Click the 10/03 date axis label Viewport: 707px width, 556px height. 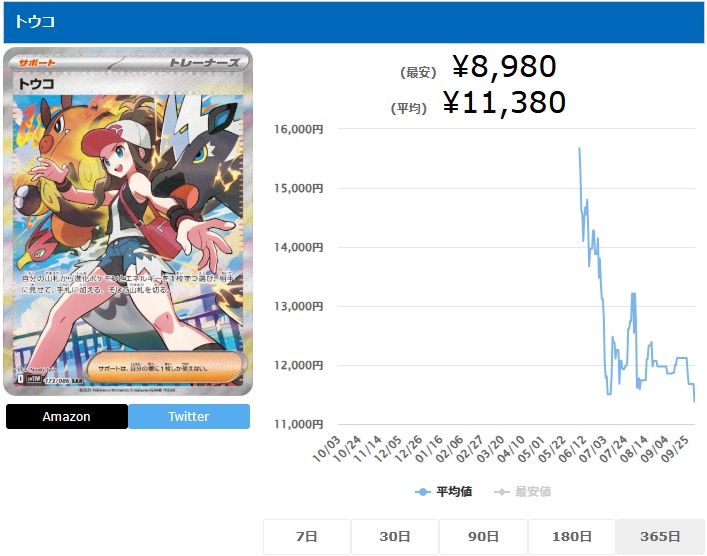tap(326, 449)
